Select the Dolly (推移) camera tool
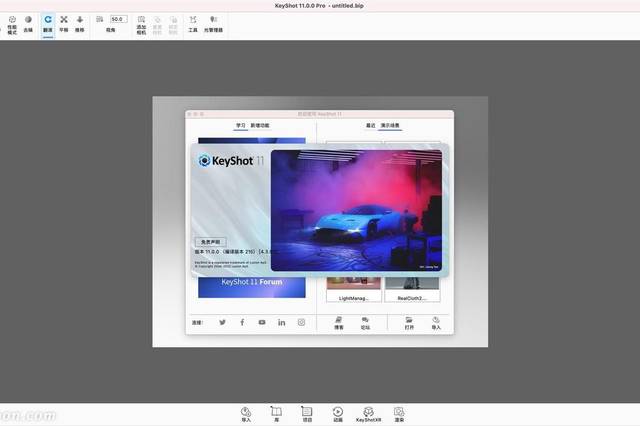 (80, 24)
